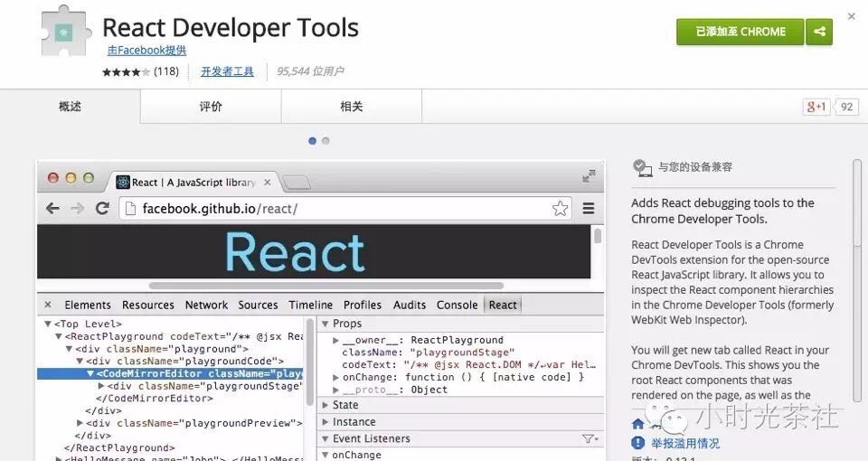Open the Elements DevTools tab

tap(88, 305)
